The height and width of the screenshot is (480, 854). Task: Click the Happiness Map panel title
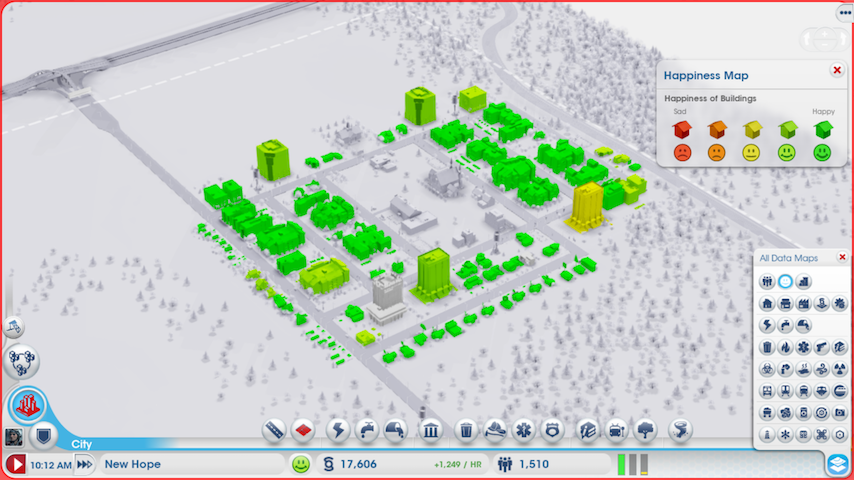[706, 76]
